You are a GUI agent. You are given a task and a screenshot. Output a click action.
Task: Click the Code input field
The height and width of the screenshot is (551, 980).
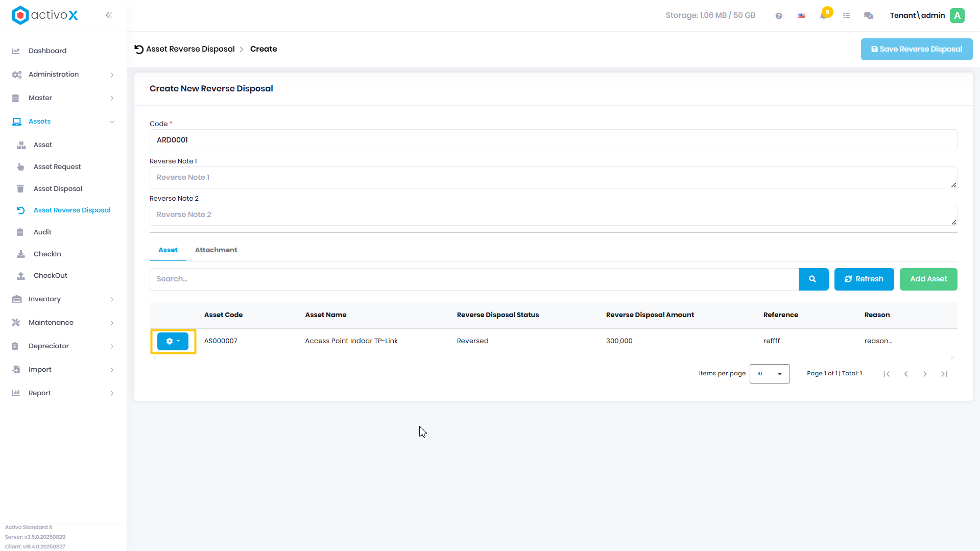click(x=553, y=140)
